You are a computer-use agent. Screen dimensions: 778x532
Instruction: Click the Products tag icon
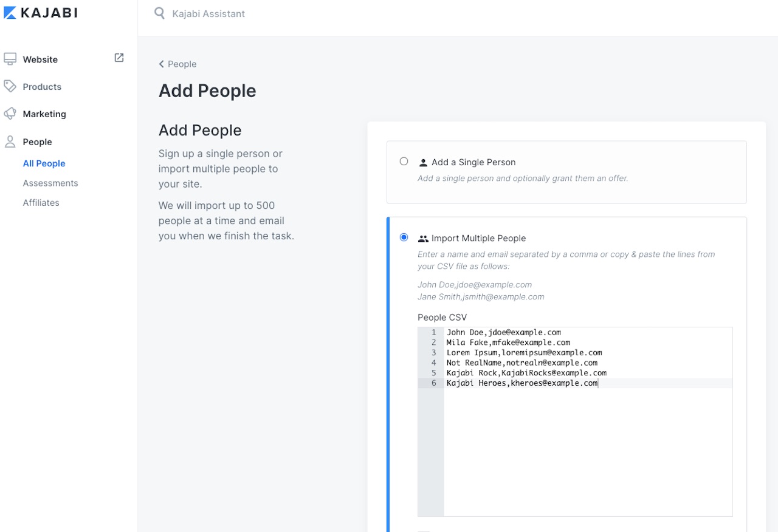(10, 86)
